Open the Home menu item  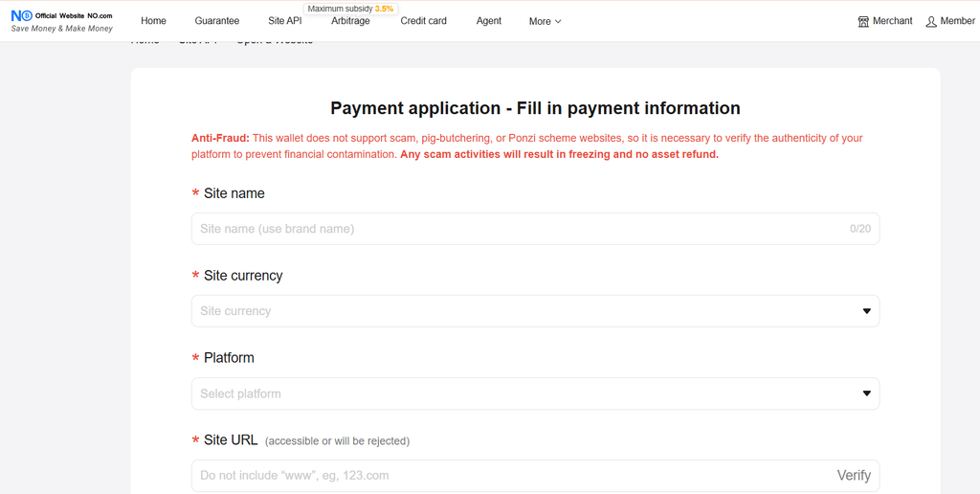pos(153,21)
